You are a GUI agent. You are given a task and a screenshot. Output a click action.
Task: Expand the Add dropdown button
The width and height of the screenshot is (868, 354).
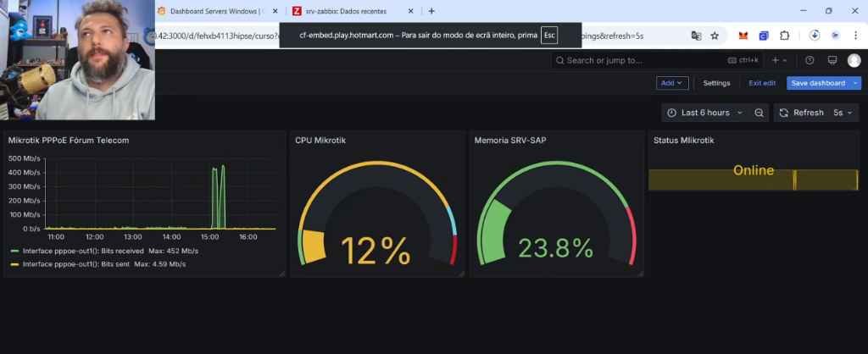(672, 83)
